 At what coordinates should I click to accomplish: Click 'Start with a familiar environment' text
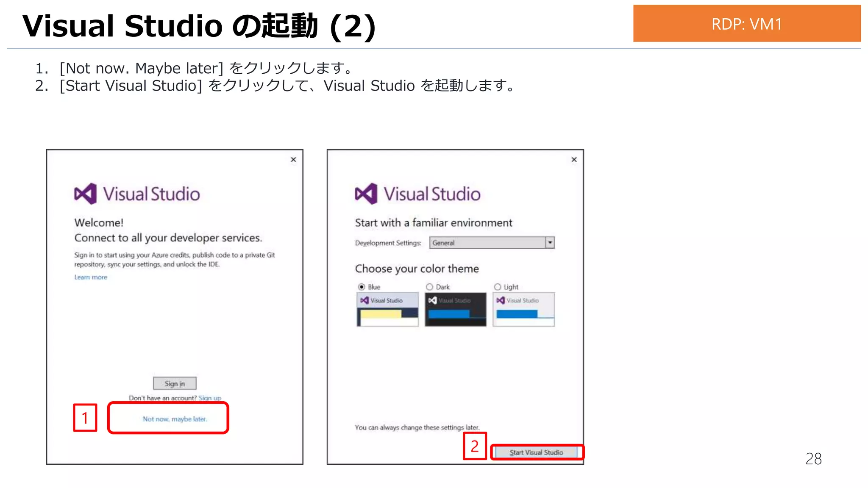pyautogui.click(x=434, y=223)
